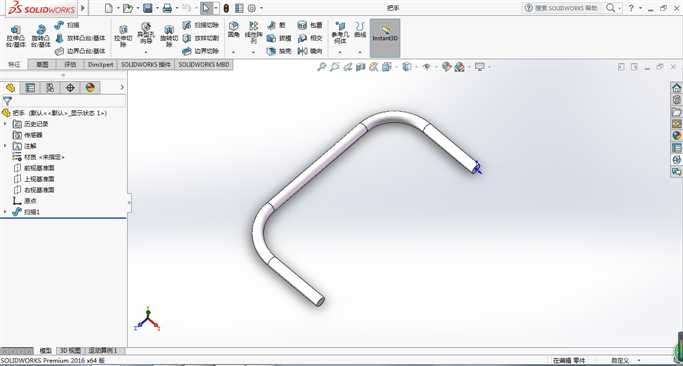This screenshot has width=683, height=366.
Task: Click the Extruded Boss/Base (拉伸凸台/基体) tool
Action: point(16,36)
